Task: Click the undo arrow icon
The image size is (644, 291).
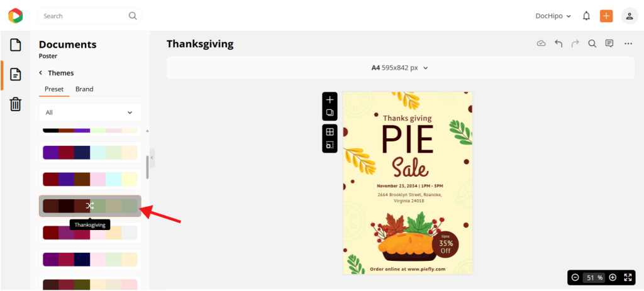Action: pos(558,43)
